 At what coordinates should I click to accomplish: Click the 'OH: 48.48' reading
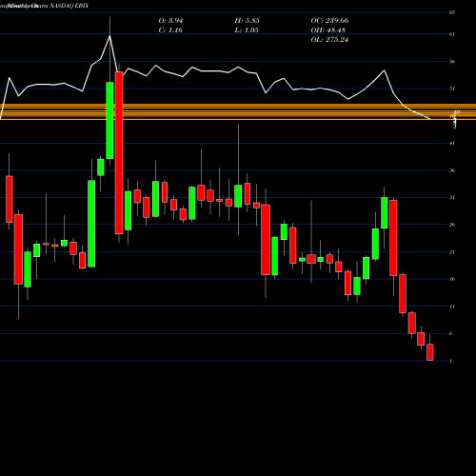328,30
